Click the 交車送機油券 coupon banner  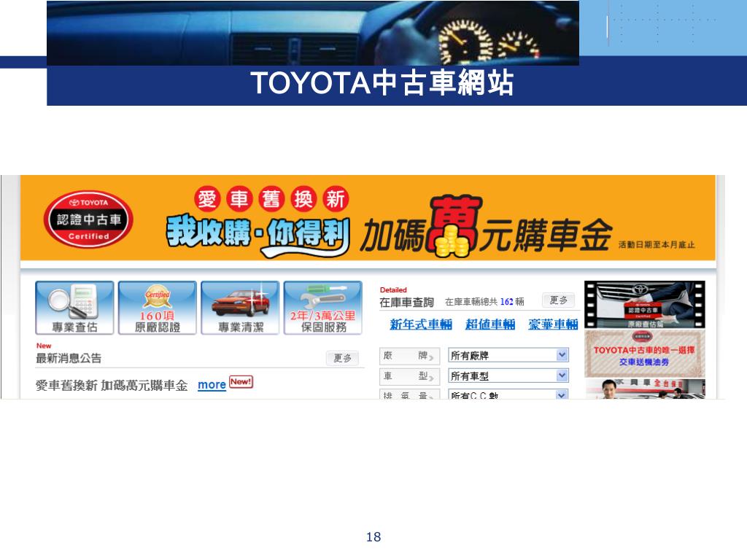(645, 354)
